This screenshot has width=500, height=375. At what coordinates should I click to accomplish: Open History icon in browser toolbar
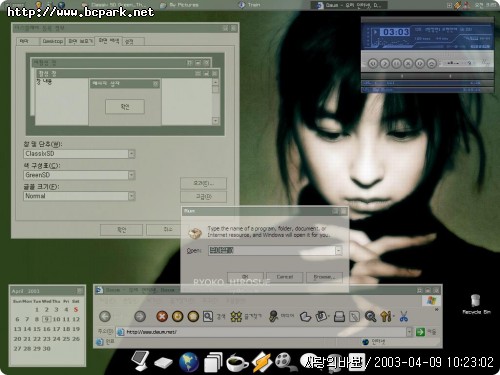coord(305,316)
